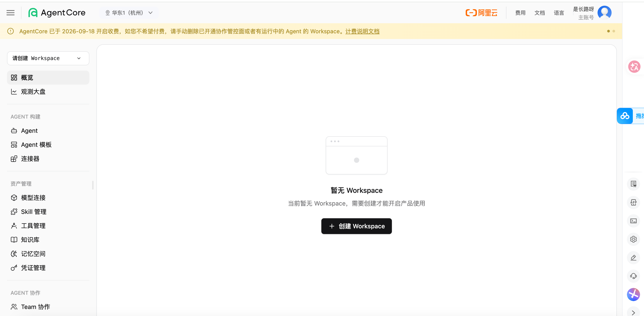The width and height of the screenshot is (644, 316).
Task: Open 连接器 in the sidebar
Action: [48, 159]
